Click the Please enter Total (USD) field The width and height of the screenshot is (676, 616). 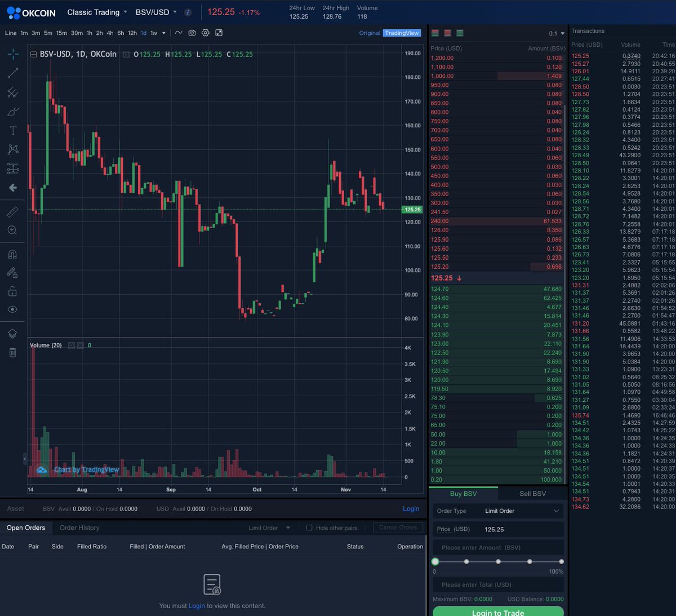pos(498,584)
